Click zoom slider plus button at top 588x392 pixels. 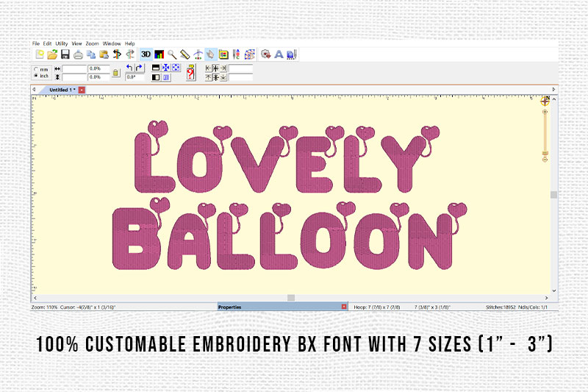tap(545, 112)
